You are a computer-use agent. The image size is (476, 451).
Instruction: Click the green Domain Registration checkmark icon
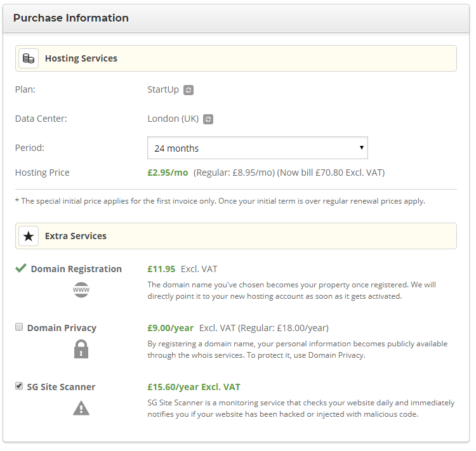tap(21, 269)
